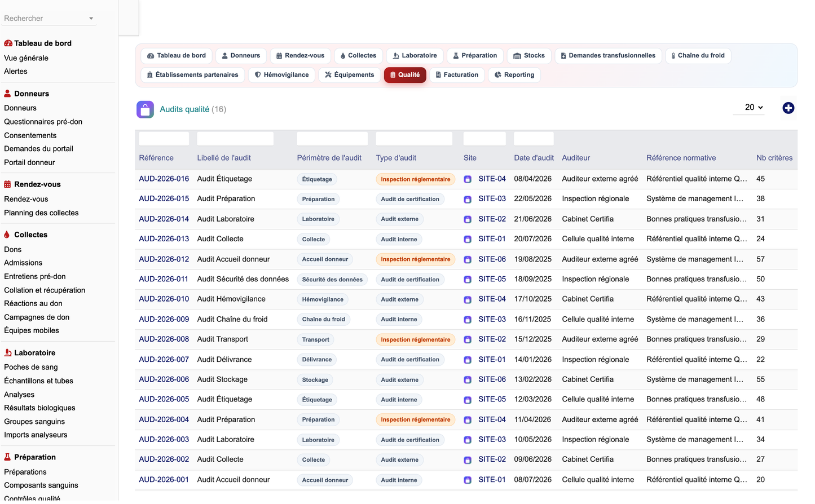Click the Audits qualité section title
The height and width of the screenshot is (504, 815).
coord(184,109)
